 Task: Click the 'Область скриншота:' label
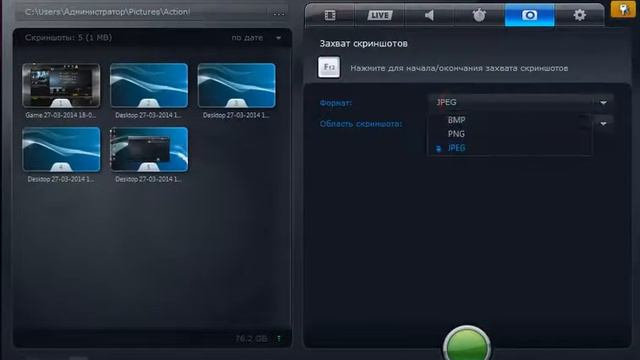[361, 124]
